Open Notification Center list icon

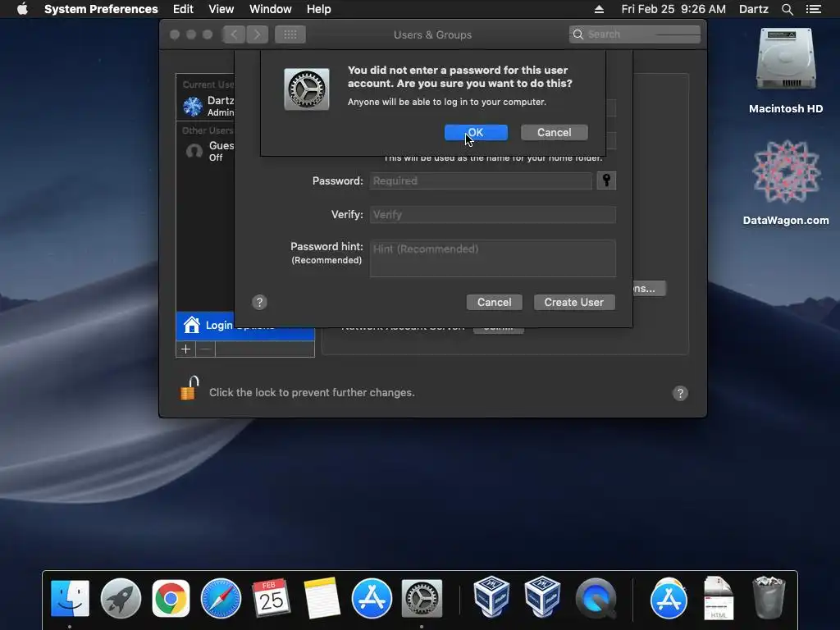[814, 9]
